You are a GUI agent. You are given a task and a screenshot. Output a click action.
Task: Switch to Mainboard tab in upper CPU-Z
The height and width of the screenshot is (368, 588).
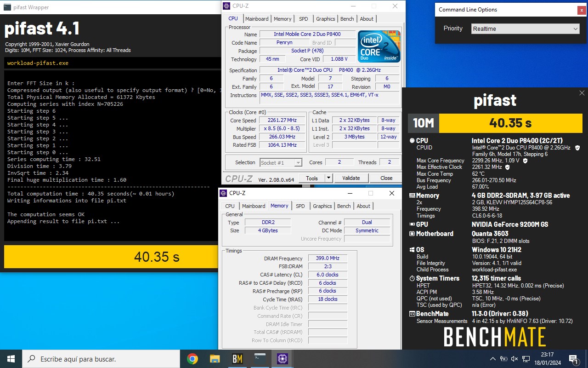pos(257,19)
